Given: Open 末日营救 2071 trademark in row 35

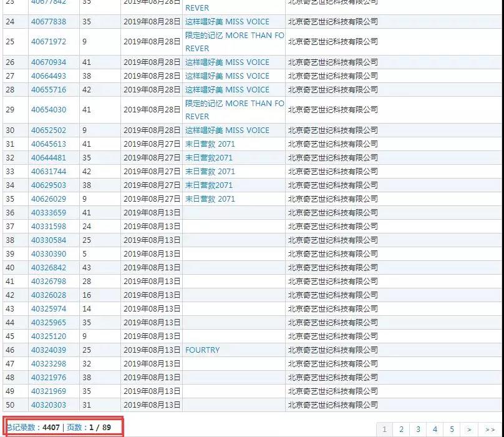Looking at the screenshot, I should (210, 199).
